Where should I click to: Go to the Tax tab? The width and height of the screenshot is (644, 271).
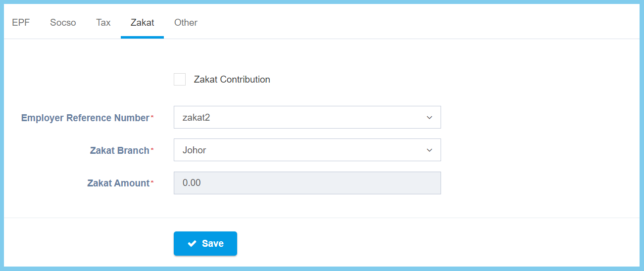pyautogui.click(x=103, y=23)
